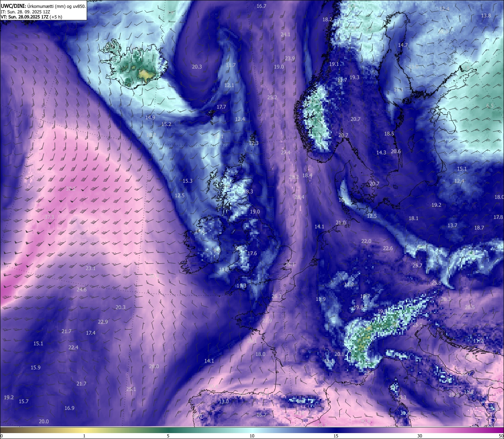Click the '15.9' value label

coord(35,367)
